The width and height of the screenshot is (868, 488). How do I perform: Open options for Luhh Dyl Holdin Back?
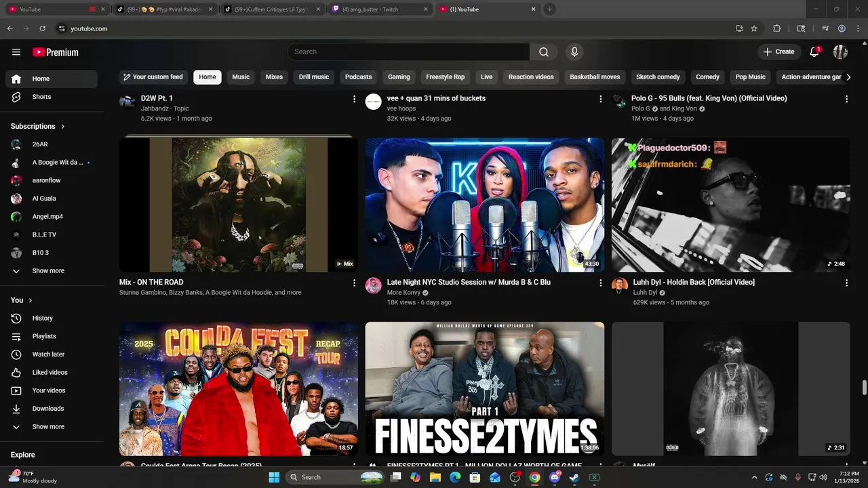tap(846, 283)
